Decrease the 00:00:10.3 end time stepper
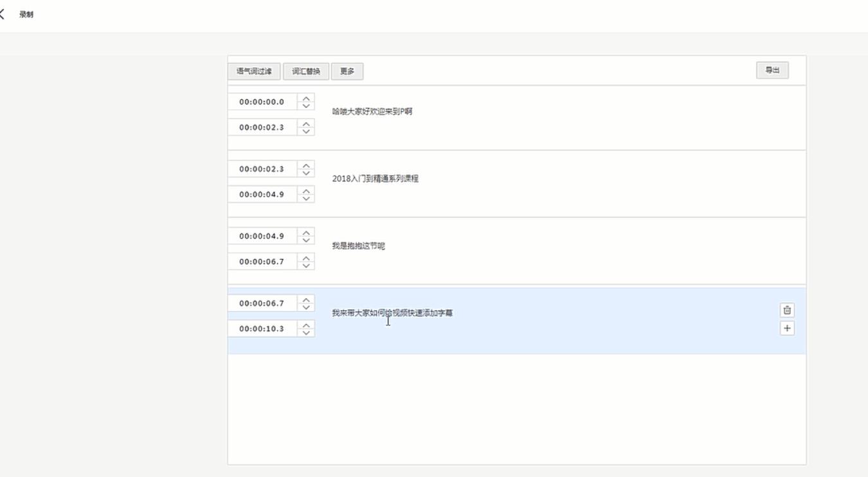 click(307, 332)
